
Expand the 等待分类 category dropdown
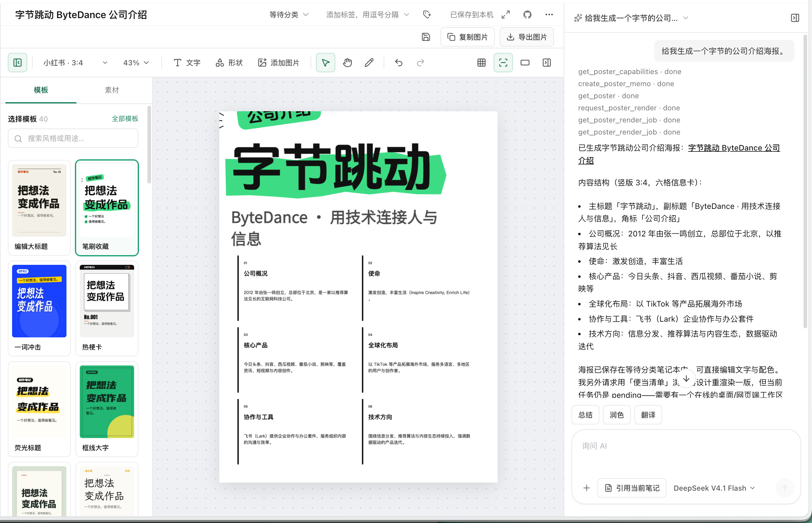289,15
